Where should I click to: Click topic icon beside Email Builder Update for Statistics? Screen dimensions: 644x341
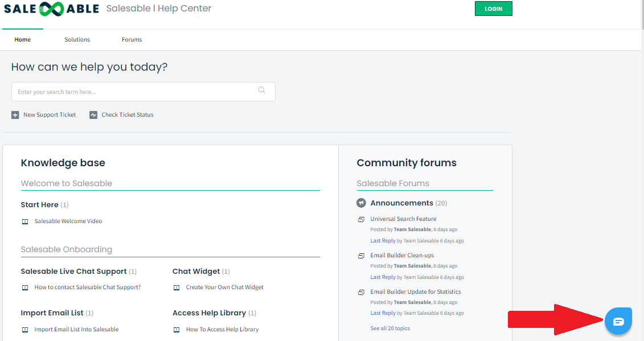[361, 293]
